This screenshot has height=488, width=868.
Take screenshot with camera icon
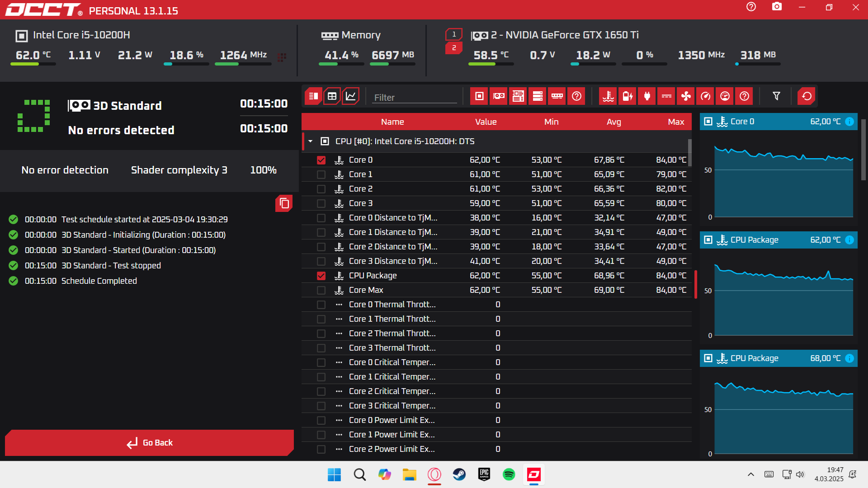coord(777,7)
